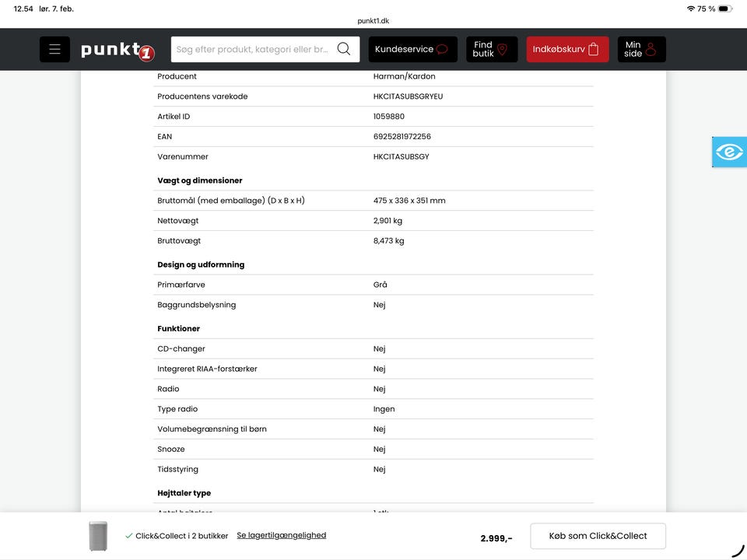Click the Funktioner heading
The width and height of the screenshot is (747, 560).
[x=179, y=328]
